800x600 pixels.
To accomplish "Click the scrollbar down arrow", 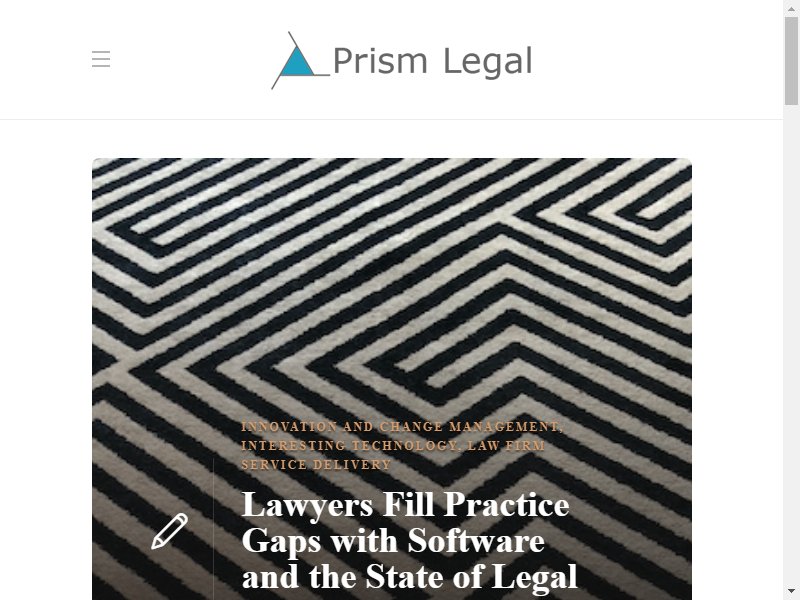I will pyautogui.click(x=791, y=592).
